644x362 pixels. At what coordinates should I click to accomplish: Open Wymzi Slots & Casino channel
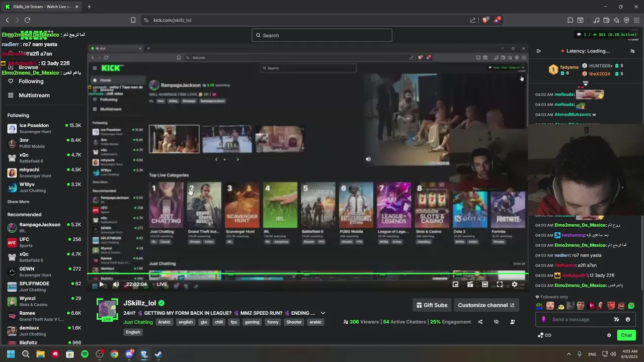[44, 301]
